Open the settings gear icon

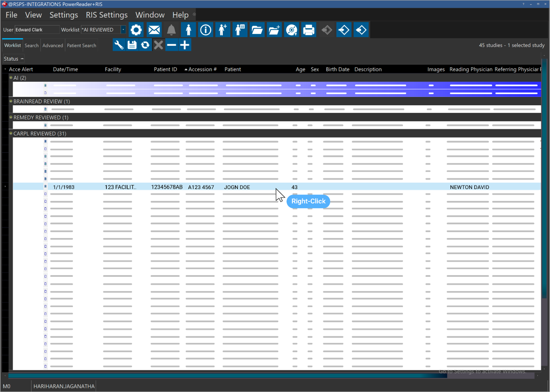pyautogui.click(x=136, y=29)
